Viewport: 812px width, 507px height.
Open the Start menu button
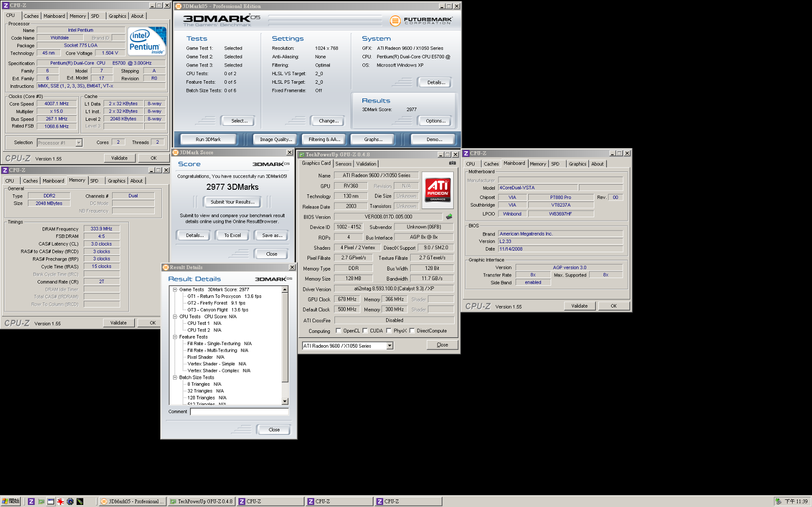(x=11, y=501)
